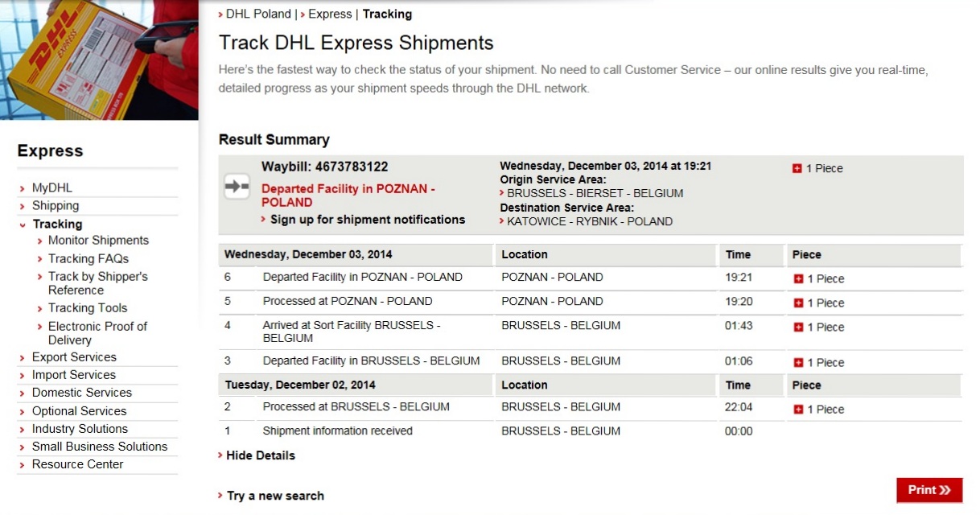Click Try a new search link

click(x=275, y=496)
